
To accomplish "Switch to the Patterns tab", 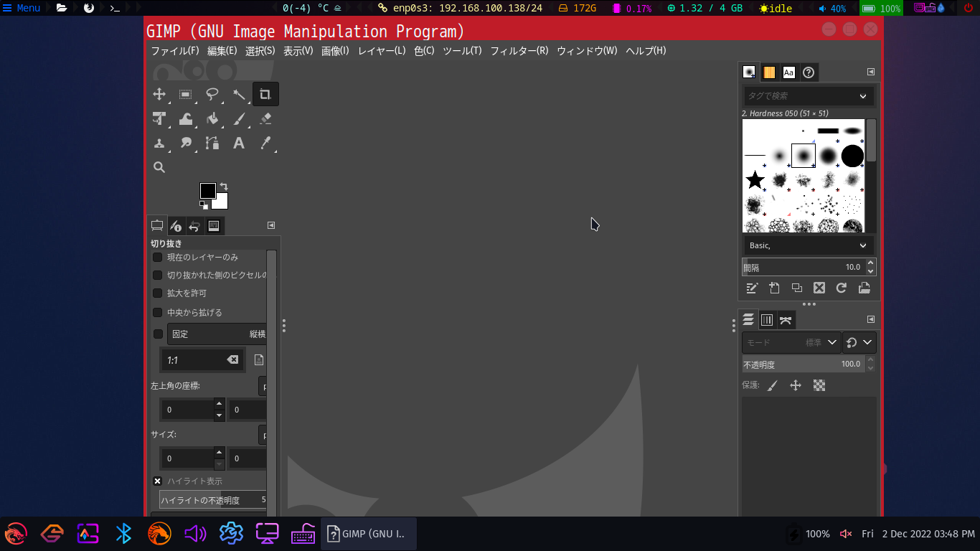I will 769,72.
